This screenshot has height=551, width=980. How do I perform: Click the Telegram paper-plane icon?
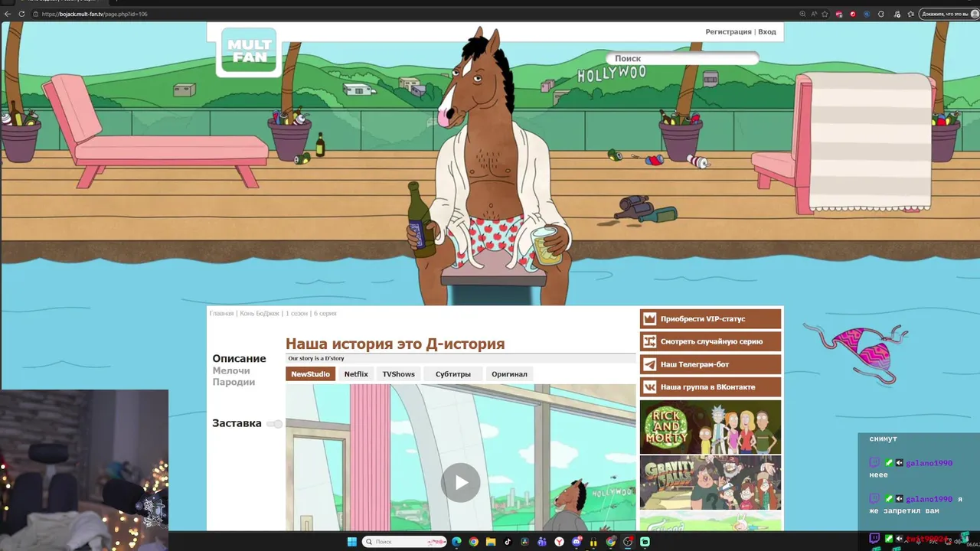650,364
